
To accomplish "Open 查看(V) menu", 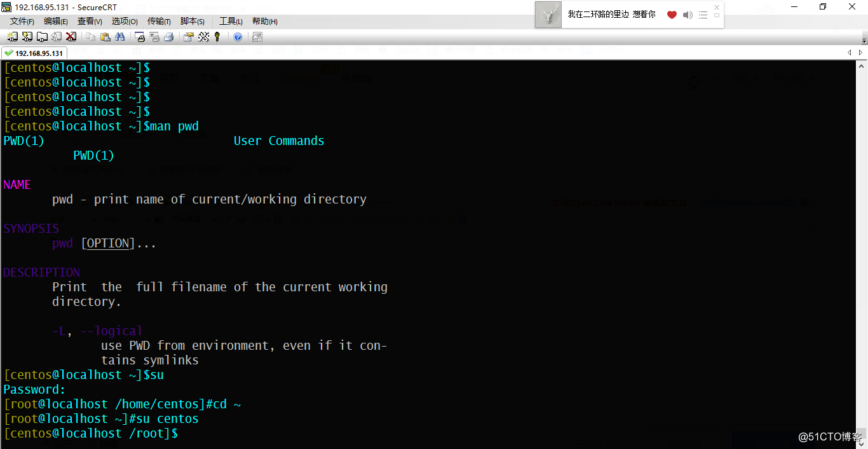I will [x=90, y=22].
